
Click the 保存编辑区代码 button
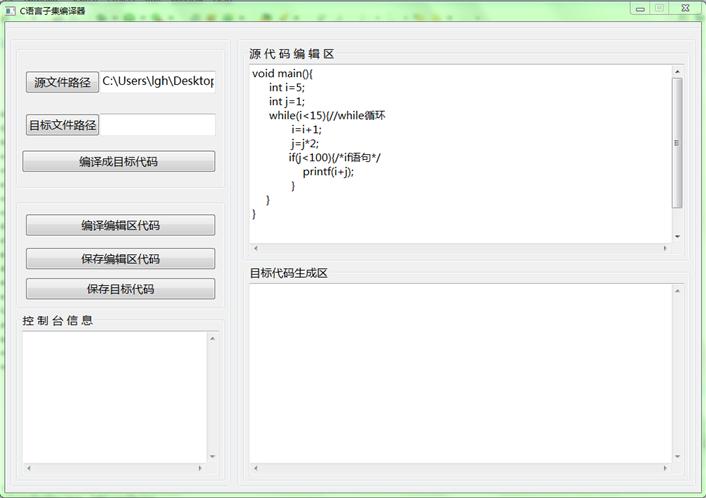(121, 258)
